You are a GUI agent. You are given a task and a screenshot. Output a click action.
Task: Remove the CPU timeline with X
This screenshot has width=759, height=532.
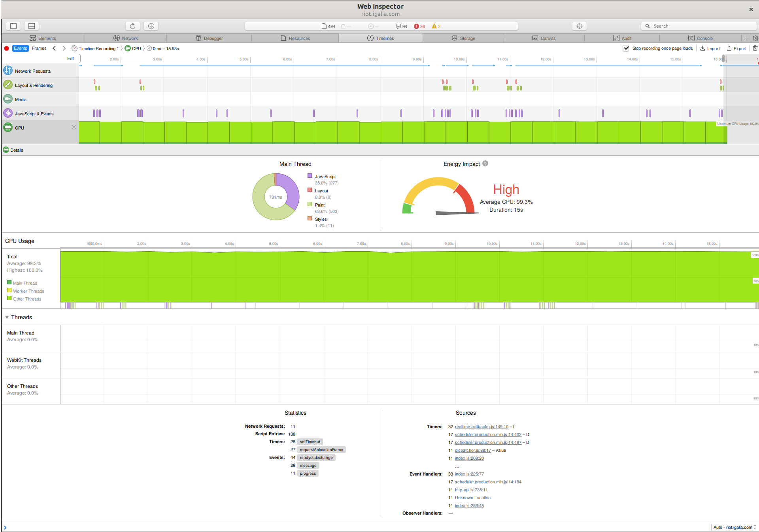coord(74,127)
